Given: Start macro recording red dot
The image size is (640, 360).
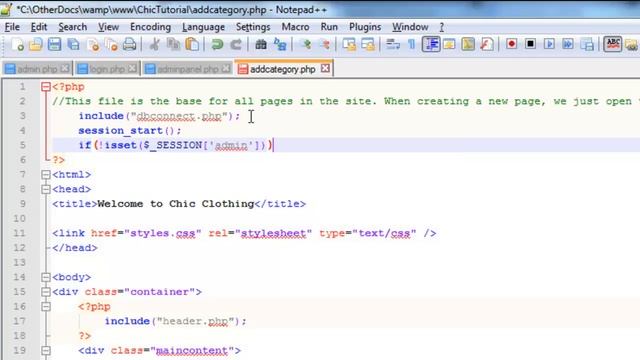Looking at the screenshot, I should click(x=511, y=44).
